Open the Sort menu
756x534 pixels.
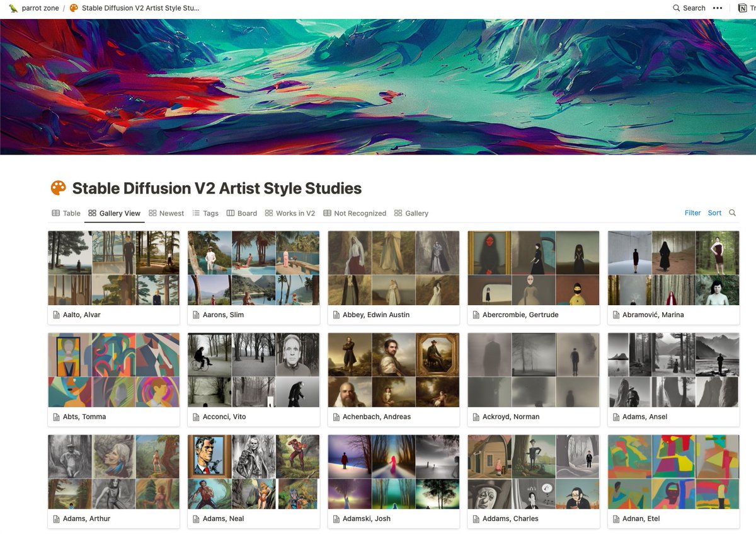tap(714, 213)
